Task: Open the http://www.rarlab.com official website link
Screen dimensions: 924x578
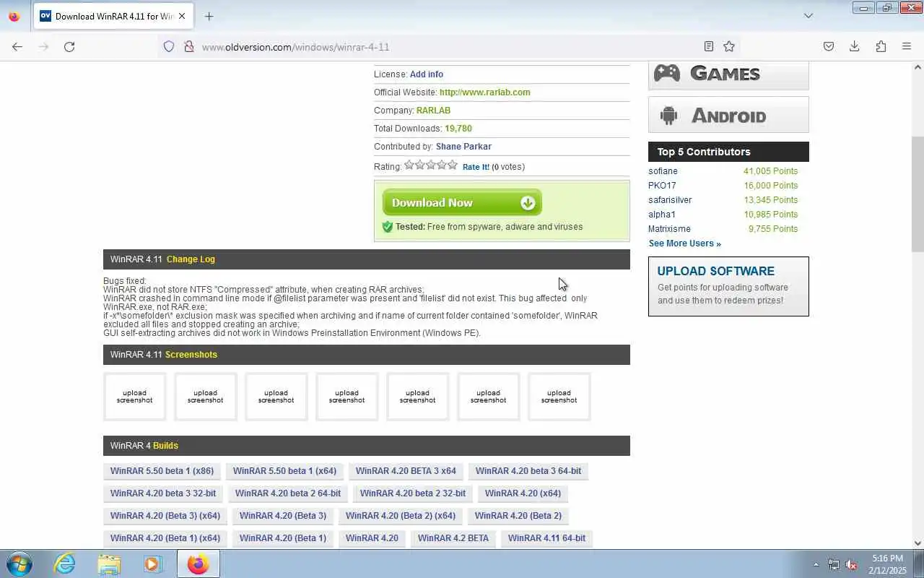Action: pyautogui.click(x=485, y=92)
